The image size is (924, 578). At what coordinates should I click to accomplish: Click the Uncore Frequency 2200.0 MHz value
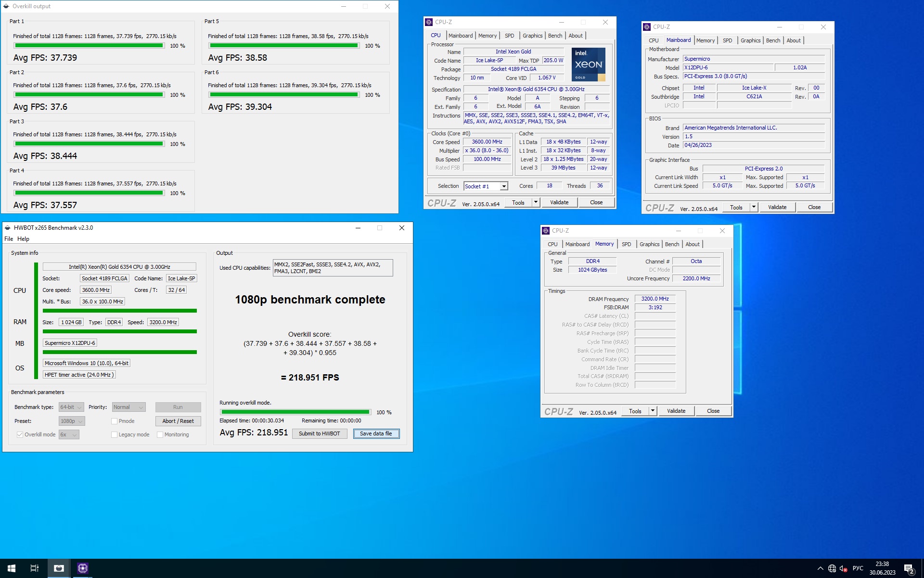point(696,278)
